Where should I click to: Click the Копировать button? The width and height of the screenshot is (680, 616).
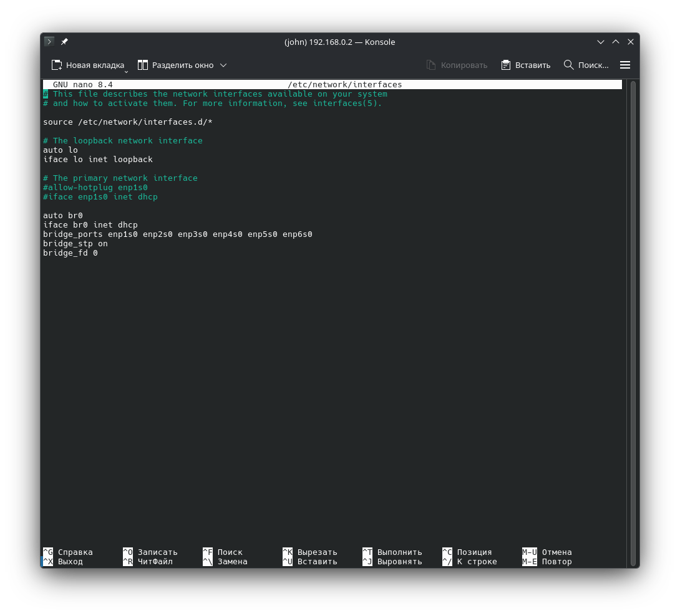click(457, 65)
